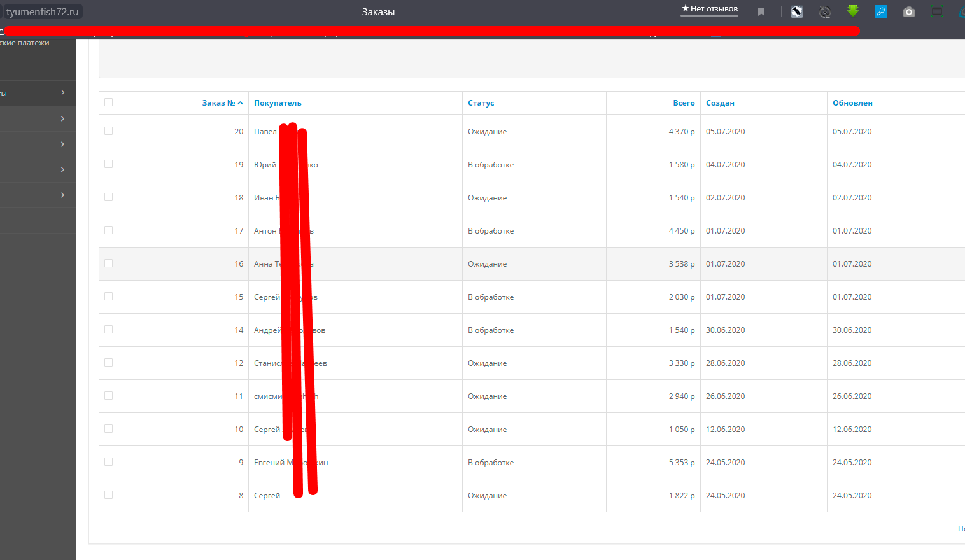965x560 pixels.
Task: Sort orders by 'Всего' column
Action: [x=684, y=103]
